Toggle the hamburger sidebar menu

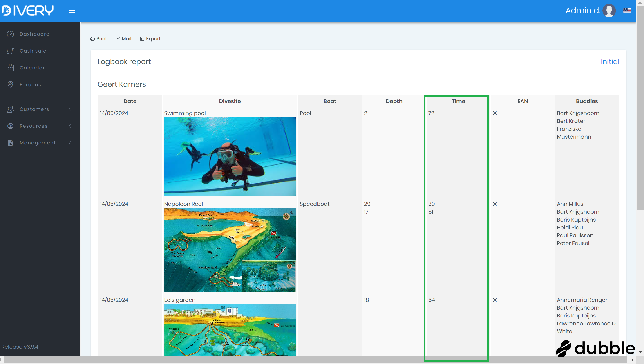pyautogui.click(x=72, y=11)
